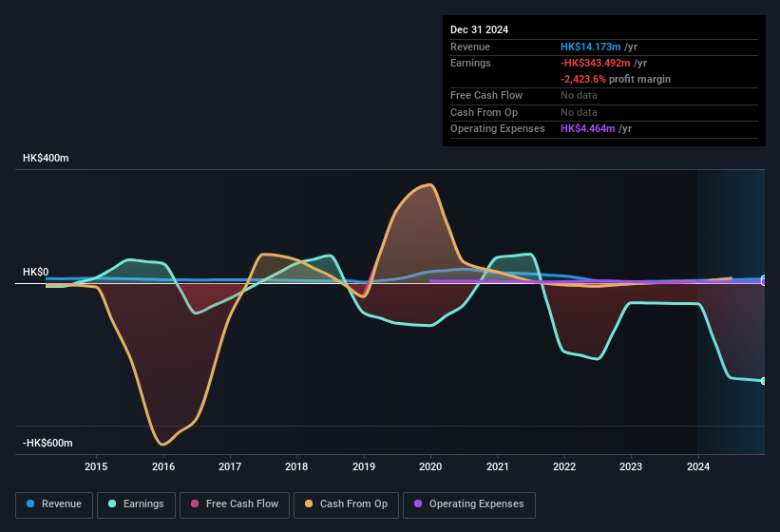Click the Free Cash Flow tooltip row label

tap(486, 95)
